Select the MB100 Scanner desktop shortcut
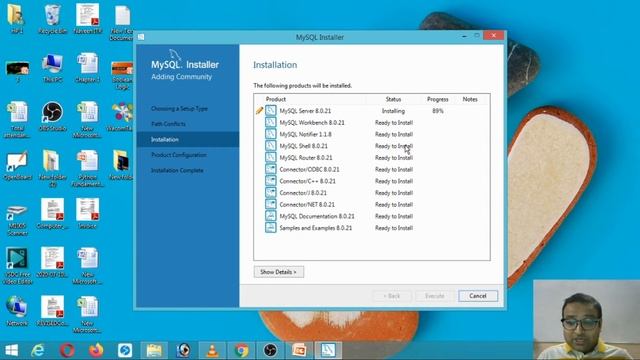The image size is (640, 360). tap(17, 220)
